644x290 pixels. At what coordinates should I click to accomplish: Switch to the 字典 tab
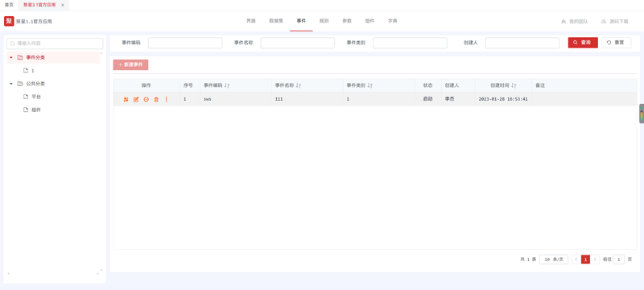point(393,21)
